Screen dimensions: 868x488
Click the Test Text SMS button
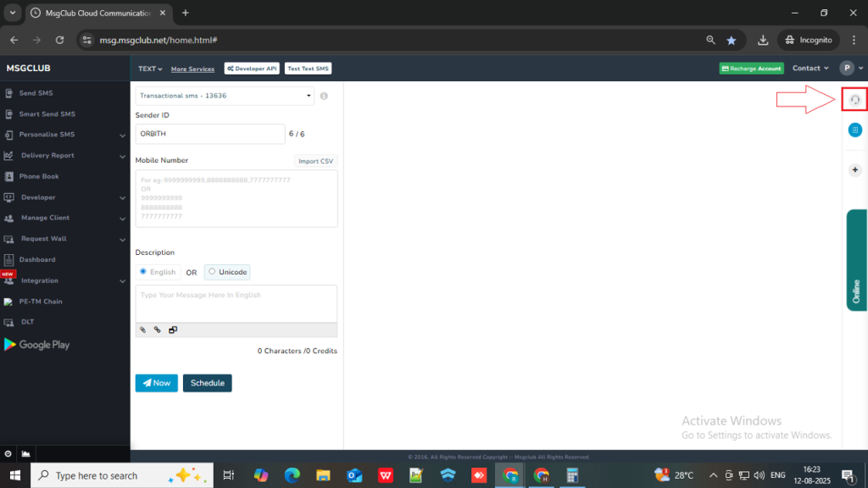308,69
